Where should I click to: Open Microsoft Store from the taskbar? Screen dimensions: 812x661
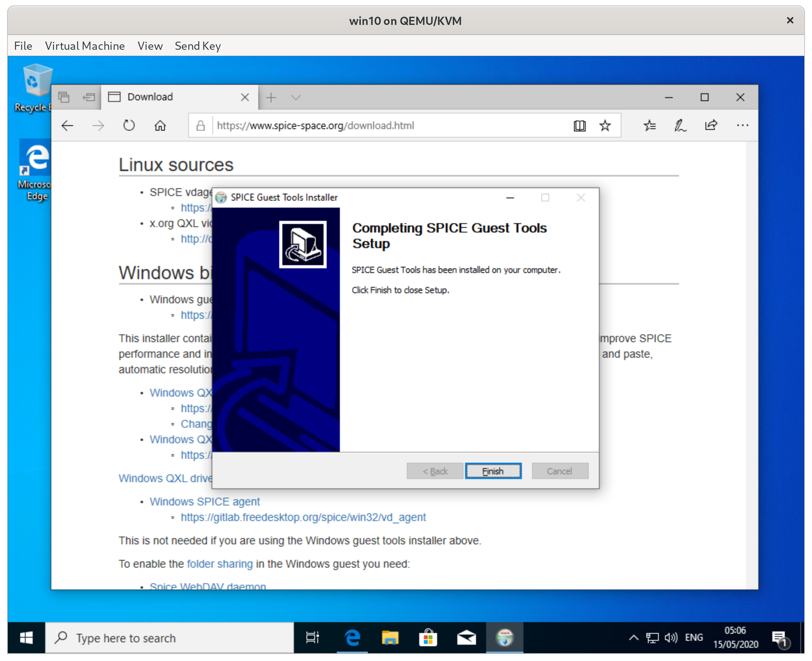pyautogui.click(x=428, y=638)
